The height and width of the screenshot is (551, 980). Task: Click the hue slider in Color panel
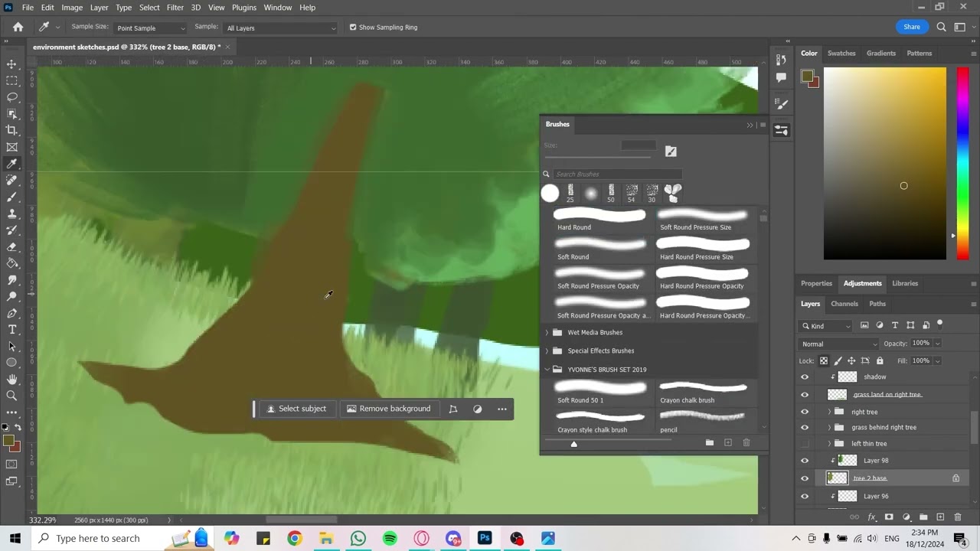[962, 164]
